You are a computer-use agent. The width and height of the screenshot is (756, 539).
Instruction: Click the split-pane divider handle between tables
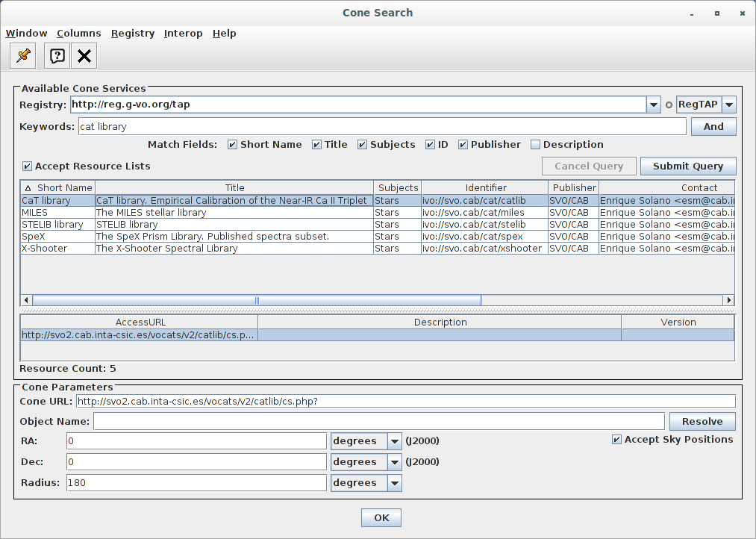tap(378, 311)
